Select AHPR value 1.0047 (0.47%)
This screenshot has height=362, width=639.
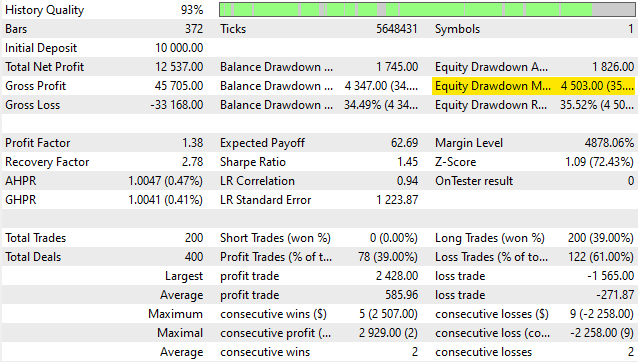pyautogui.click(x=165, y=181)
